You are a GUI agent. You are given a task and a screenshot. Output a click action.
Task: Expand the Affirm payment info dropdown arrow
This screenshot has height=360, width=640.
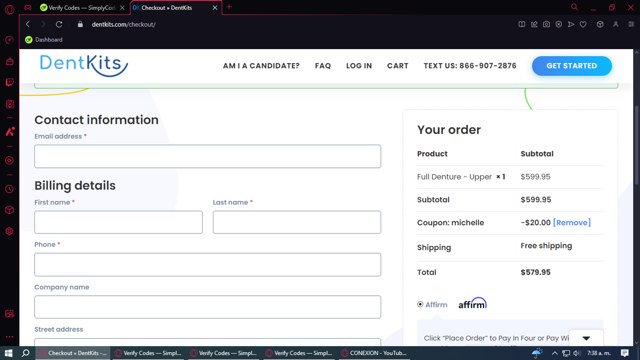(x=586, y=338)
